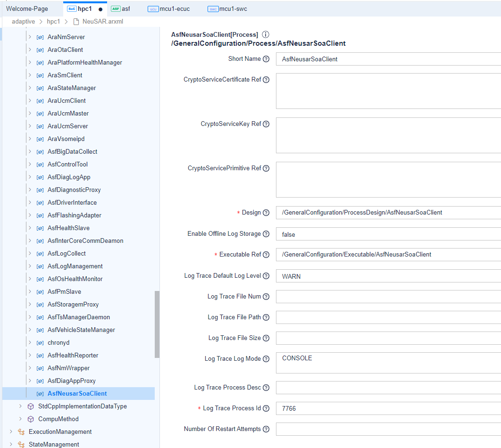Click the info icon beside AsfNeusarSoaClient[Process] title
This screenshot has width=501, height=448.
click(266, 35)
